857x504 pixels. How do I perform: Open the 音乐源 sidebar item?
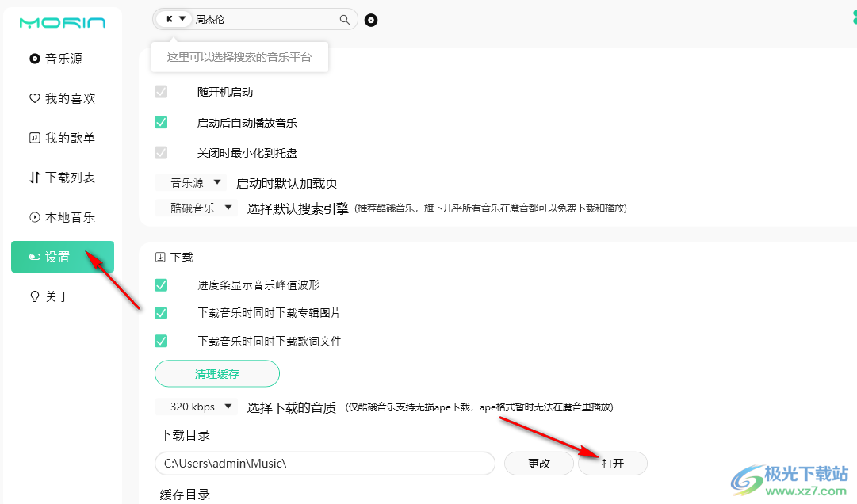click(x=63, y=59)
